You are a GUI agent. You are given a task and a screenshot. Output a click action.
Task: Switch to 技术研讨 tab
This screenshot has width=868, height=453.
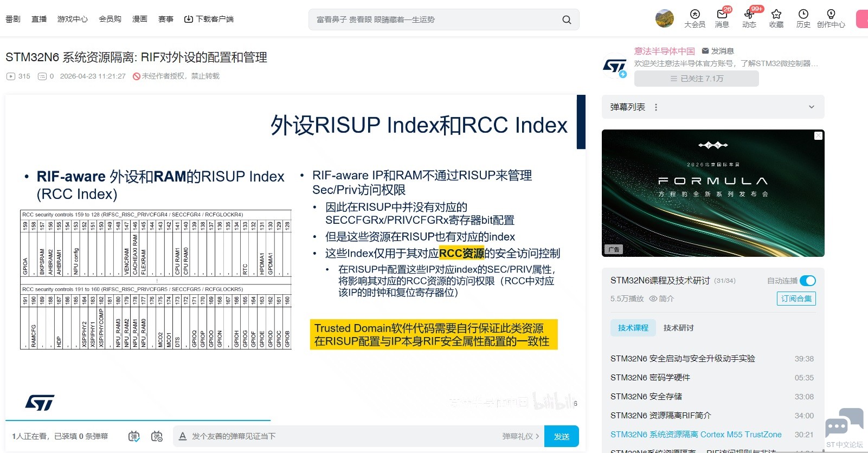[678, 328]
